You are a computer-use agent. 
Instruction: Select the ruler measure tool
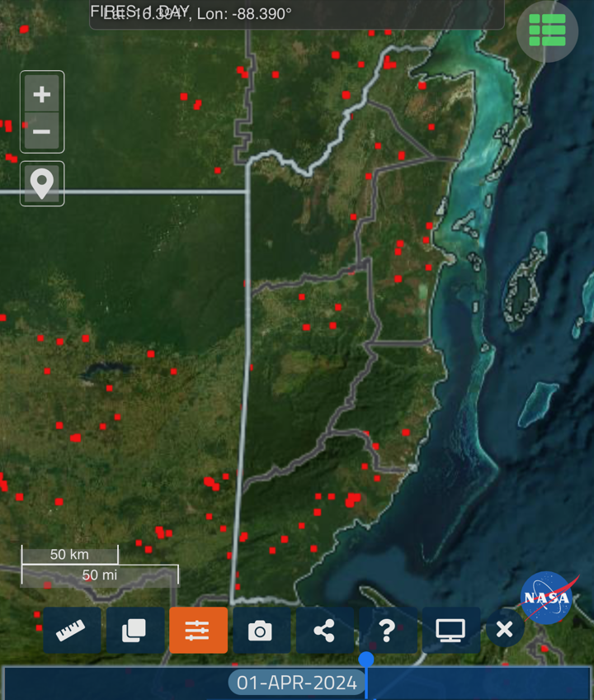click(x=72, y=631)
